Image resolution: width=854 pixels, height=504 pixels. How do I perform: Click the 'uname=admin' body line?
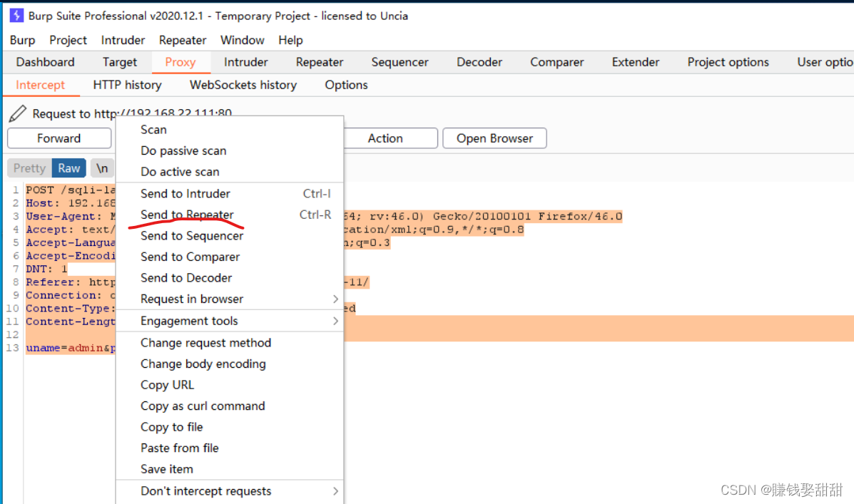[71, 348]
